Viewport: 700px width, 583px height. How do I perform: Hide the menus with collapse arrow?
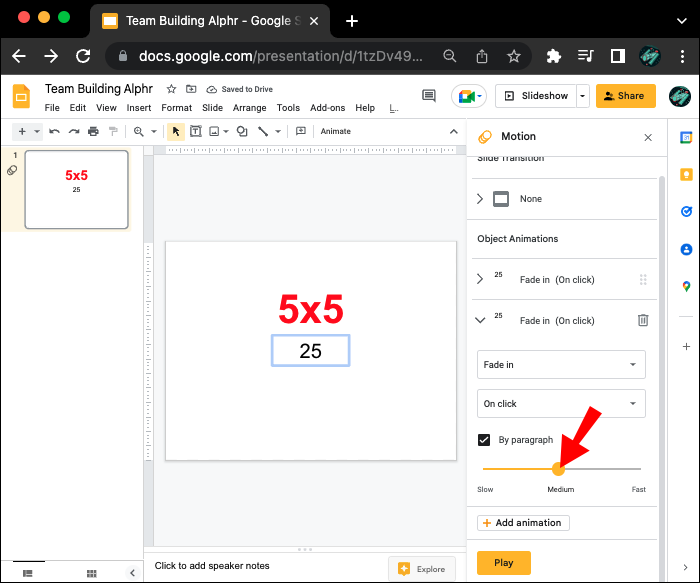[x=453, y=131]
